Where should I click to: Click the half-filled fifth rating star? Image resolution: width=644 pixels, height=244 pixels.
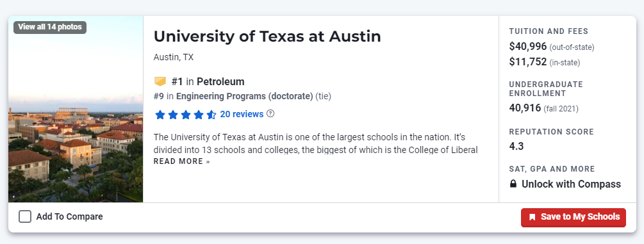pos(211,115)
